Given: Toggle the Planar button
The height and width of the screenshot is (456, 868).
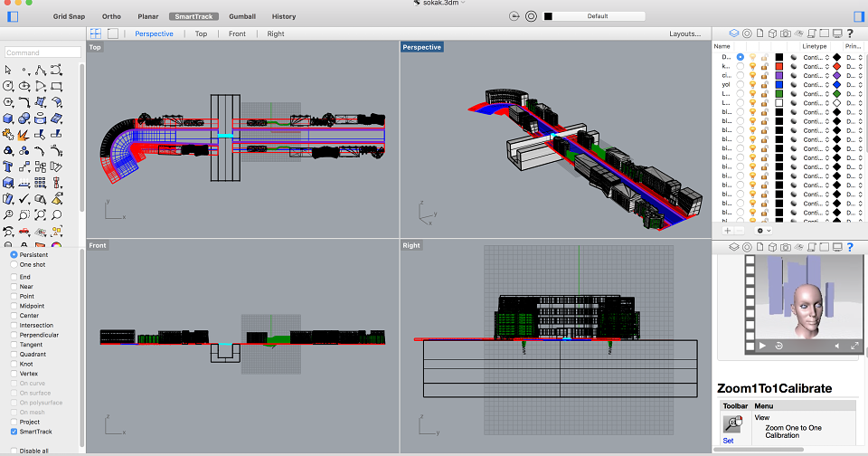Looking at the screenshot, I should [x=147, y=16].
